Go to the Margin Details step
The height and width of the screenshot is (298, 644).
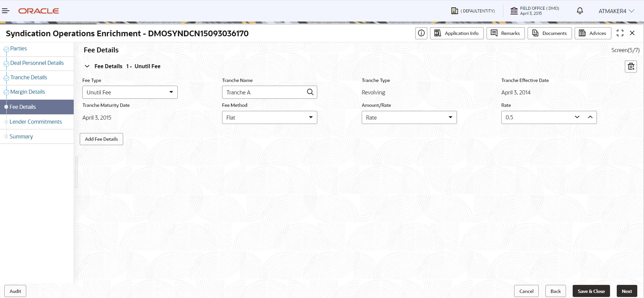point(28,92)
